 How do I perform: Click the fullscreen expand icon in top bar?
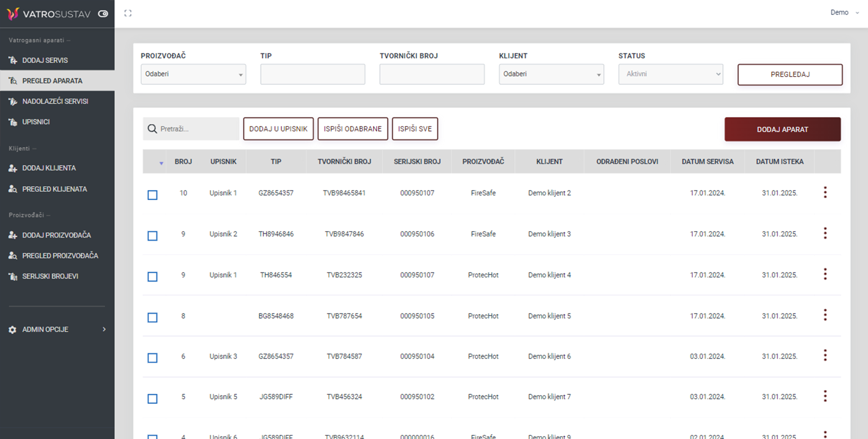pos(128,13)
